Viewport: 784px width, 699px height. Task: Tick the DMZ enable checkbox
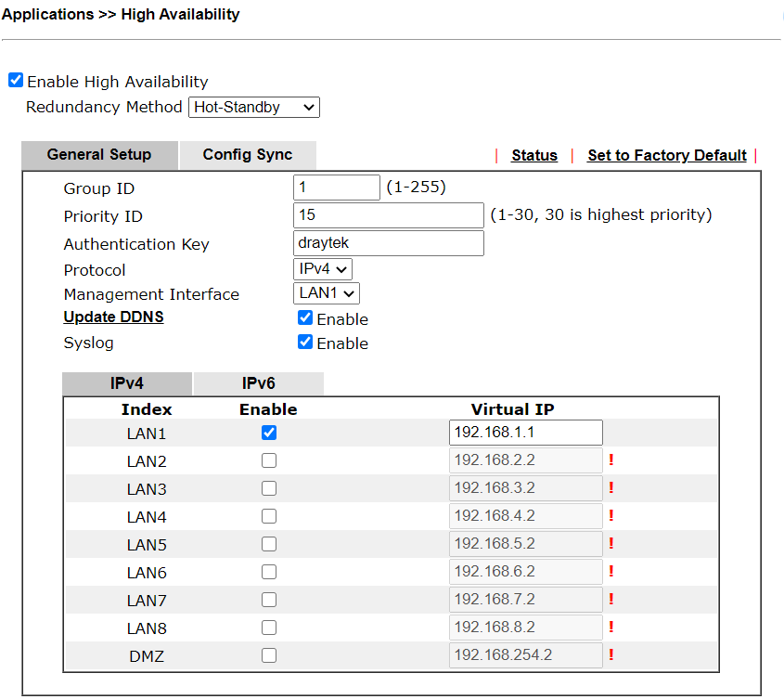269,655
